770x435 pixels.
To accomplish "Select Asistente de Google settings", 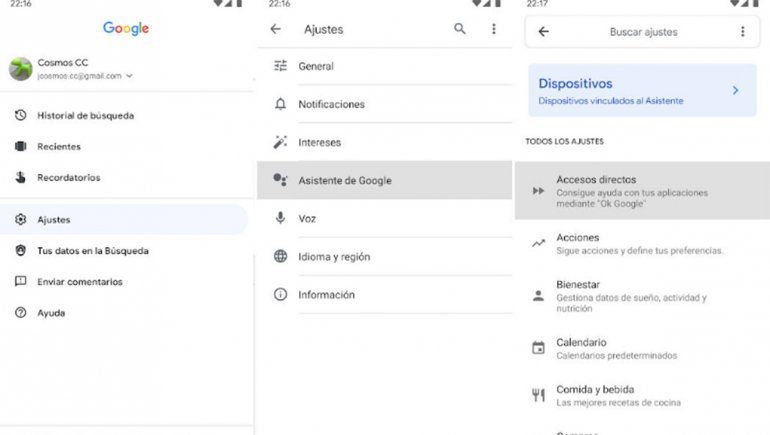I will 345,181.
